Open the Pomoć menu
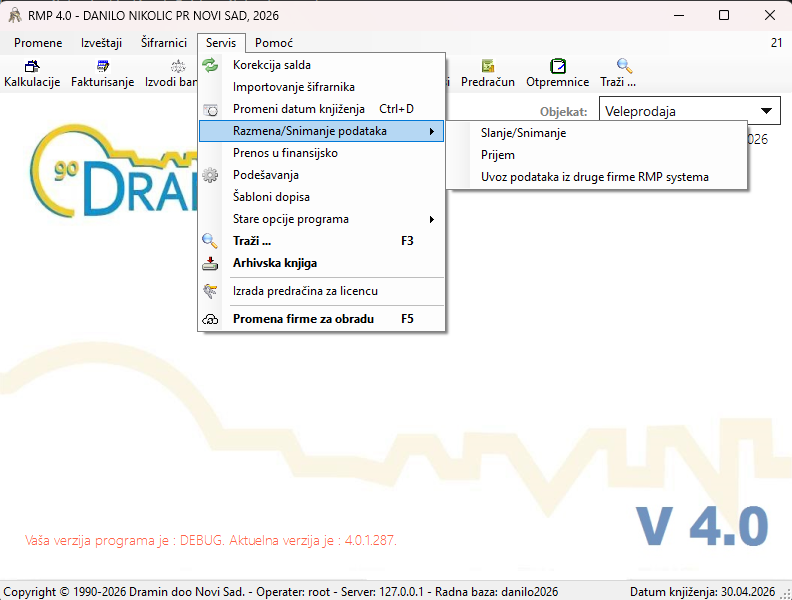This screenshot has width=792, height=600. [274, 43]
